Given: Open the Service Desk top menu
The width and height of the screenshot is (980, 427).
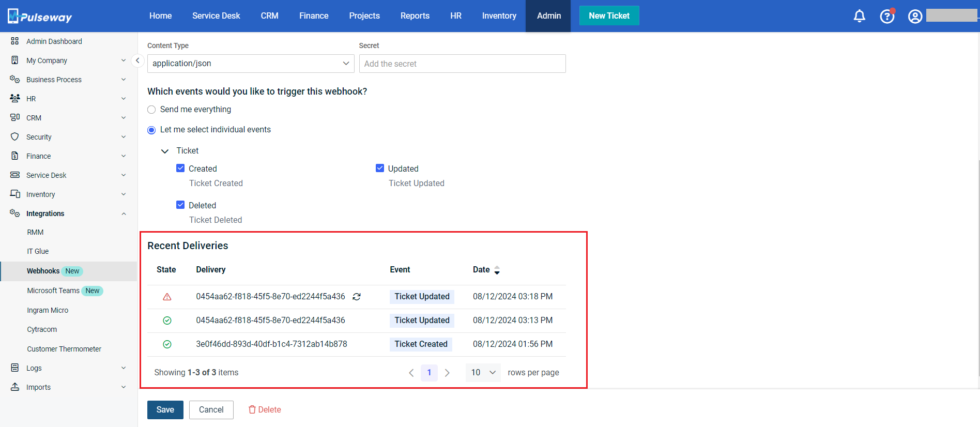Looking at the screenshot, I should tap(216, 16).
